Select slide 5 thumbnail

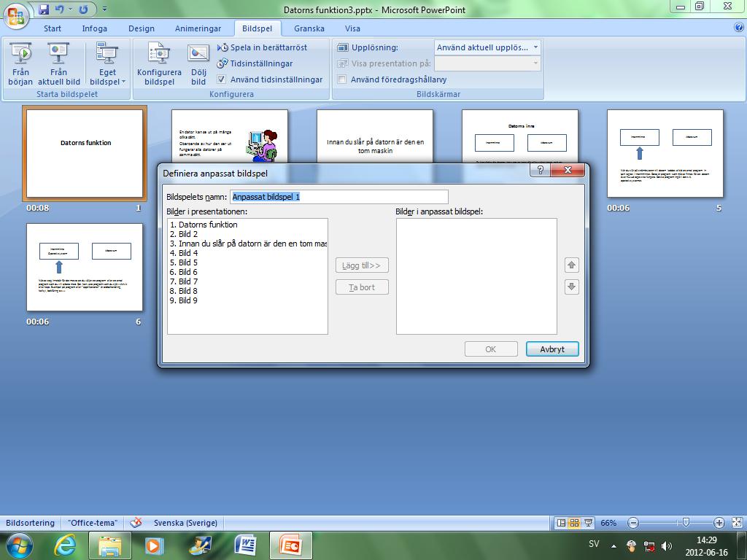click(x=665, y=153)
